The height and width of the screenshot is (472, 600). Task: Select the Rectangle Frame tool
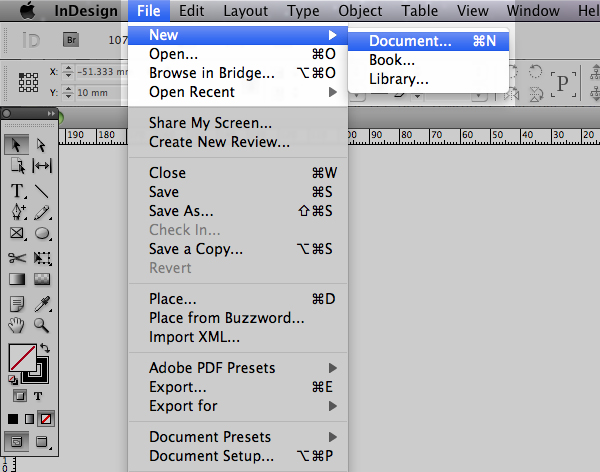(16, 233)
